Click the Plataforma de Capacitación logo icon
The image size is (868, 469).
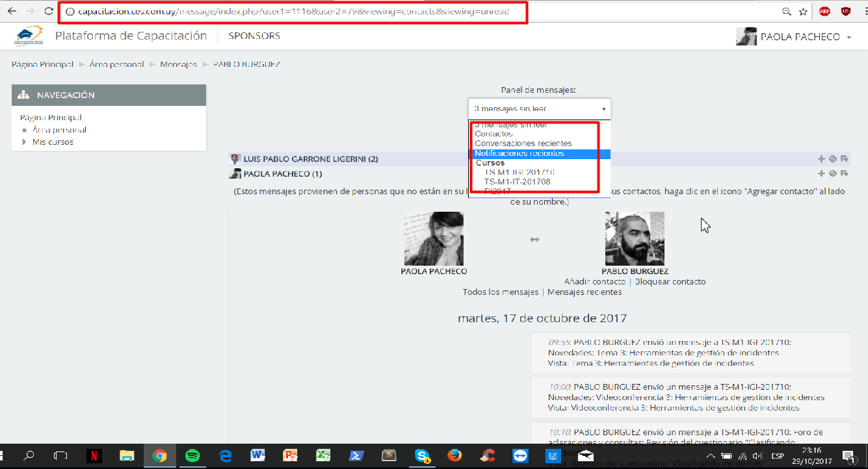click(28, 36)
